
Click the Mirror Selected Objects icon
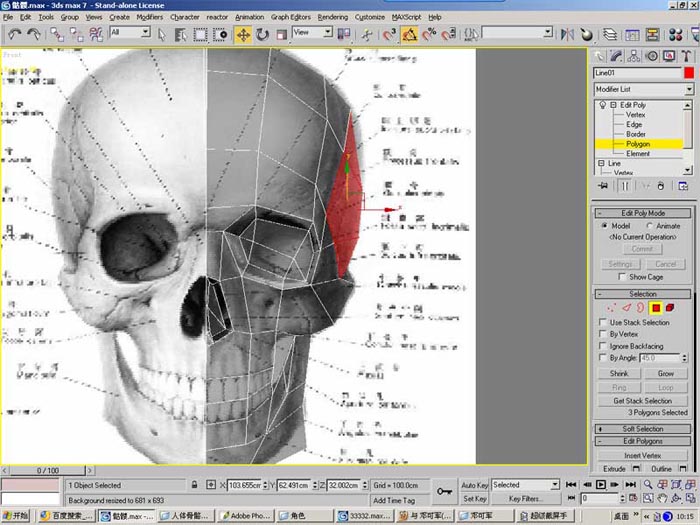click(567, 34)
